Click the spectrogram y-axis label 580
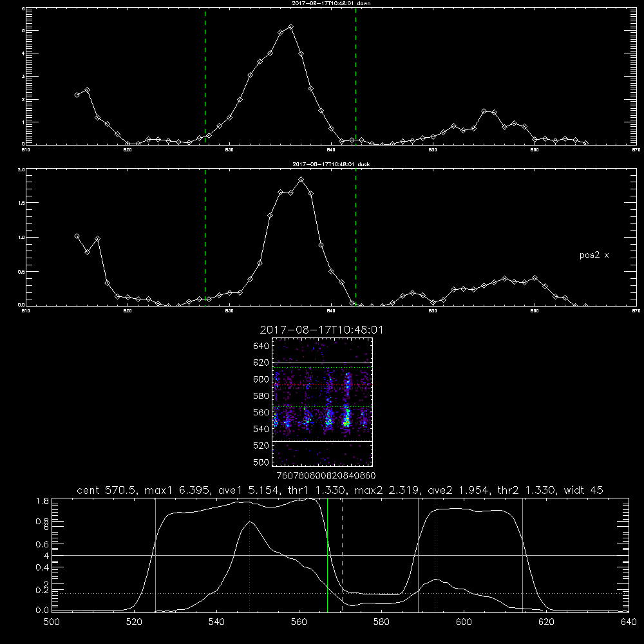 [261, 396]
